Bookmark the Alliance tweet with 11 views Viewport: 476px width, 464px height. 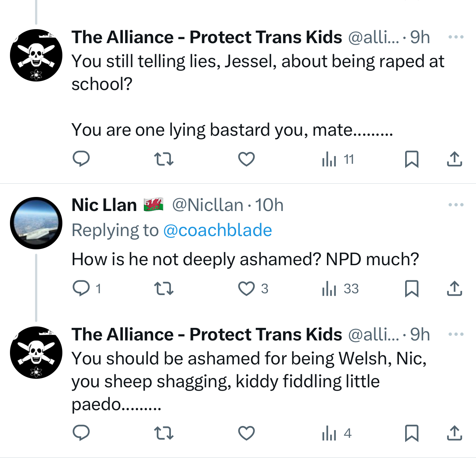click(411, 159)
